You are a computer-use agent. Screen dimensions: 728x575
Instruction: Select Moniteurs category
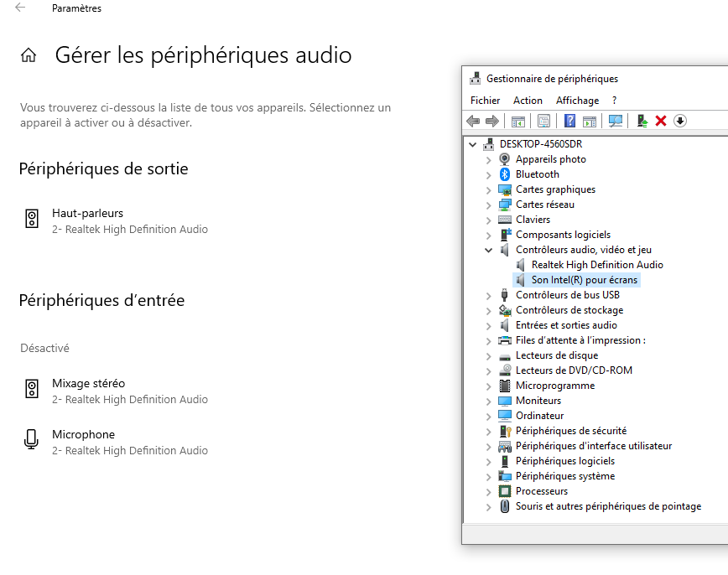pyautogui.click(x=538, y=401)
